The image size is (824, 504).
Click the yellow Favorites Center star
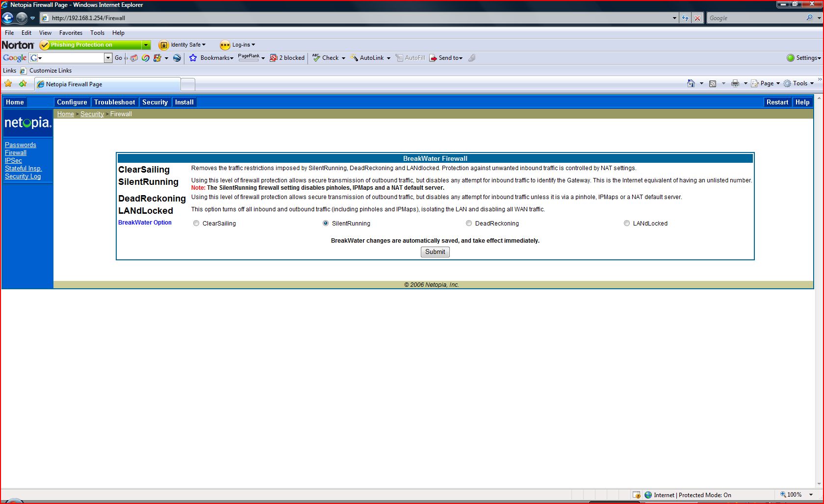[x=8, y=84]
